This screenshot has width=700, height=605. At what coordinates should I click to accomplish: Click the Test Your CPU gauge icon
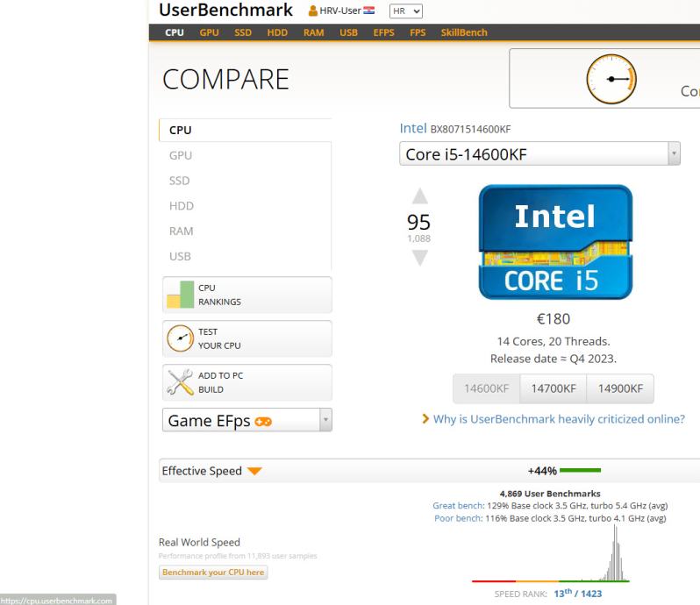[x=180, y=338]
